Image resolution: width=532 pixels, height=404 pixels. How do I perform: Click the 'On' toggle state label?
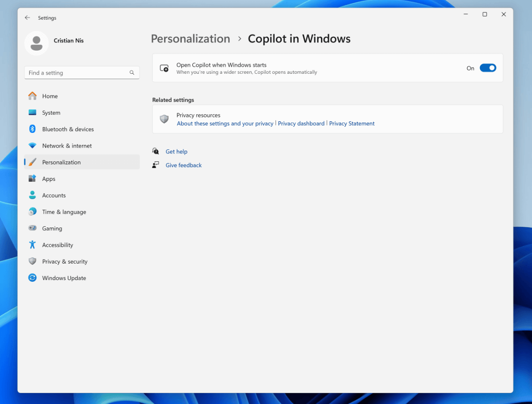(470, 68)
